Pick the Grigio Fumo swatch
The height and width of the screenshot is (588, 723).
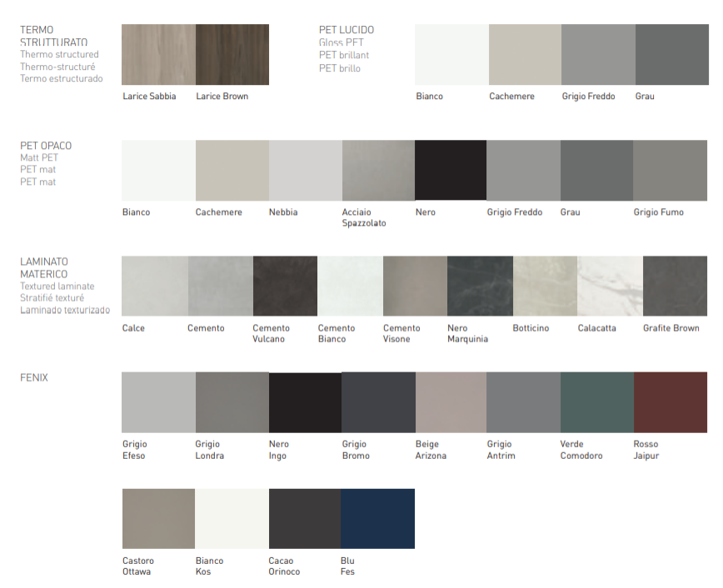[x=670, y=170]
